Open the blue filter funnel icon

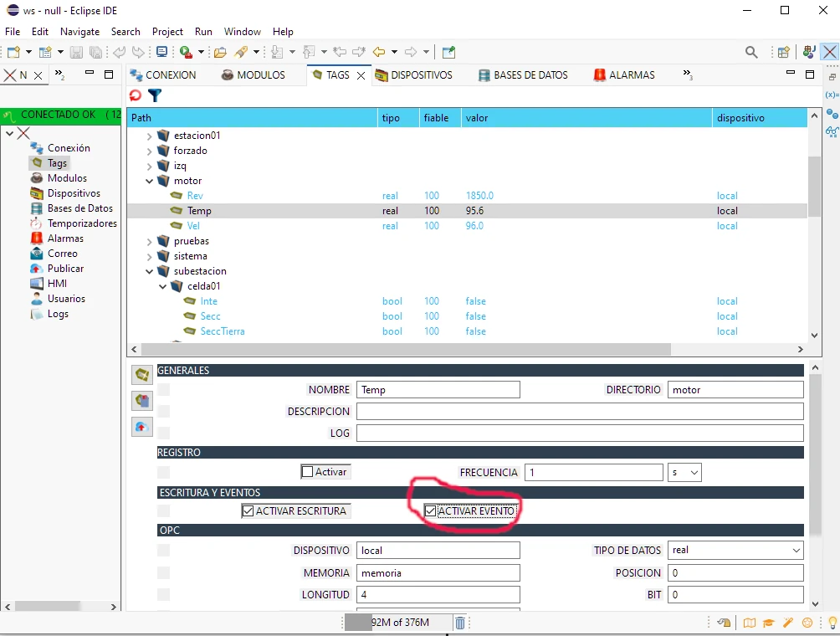click(154, 95)
